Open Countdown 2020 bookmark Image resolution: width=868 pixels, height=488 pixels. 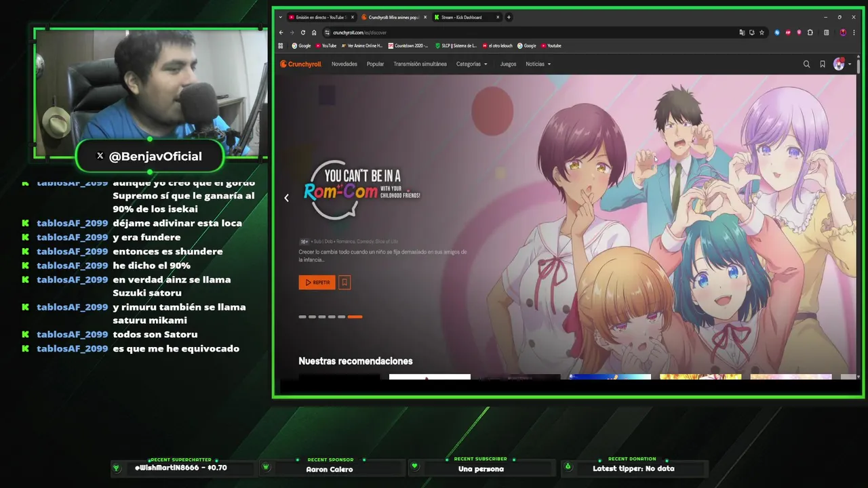coord(408,46)
